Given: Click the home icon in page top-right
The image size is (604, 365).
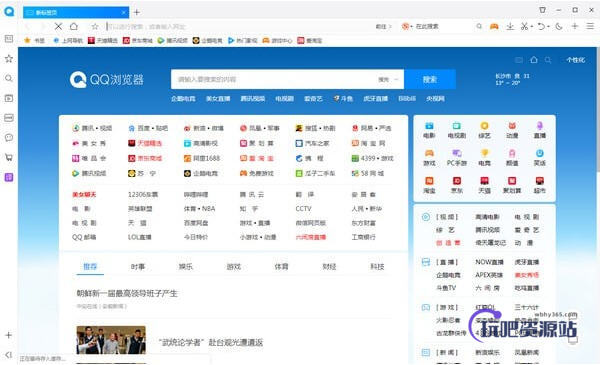Looking at the screenshot, I should [x=534, y=60].
